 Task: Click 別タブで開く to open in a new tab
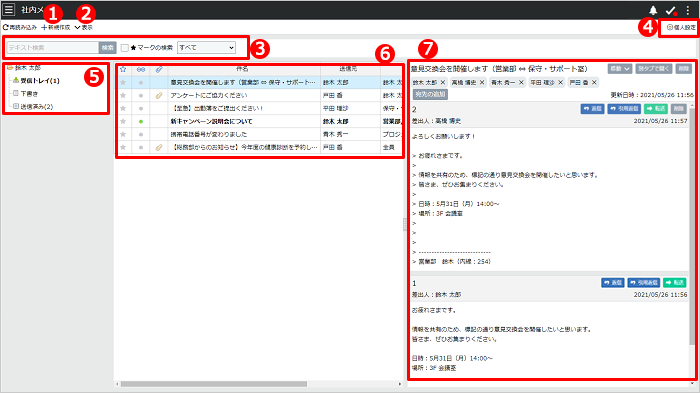654,69
